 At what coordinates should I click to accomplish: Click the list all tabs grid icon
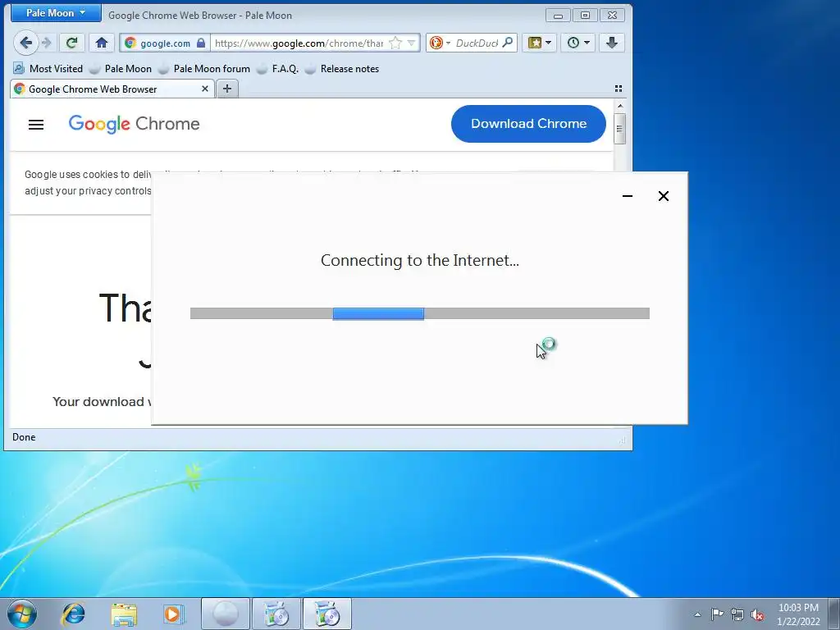tap(619, 89)
